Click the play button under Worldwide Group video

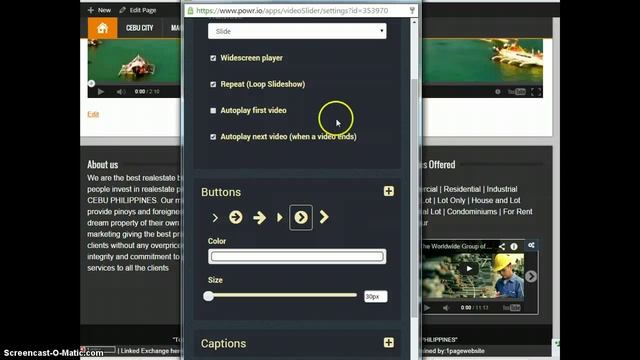(x=427, y=308)
